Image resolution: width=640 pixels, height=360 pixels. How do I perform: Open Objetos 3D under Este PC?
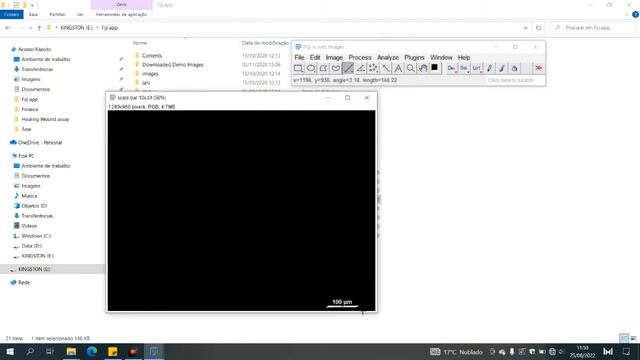[x=34, y=206]
